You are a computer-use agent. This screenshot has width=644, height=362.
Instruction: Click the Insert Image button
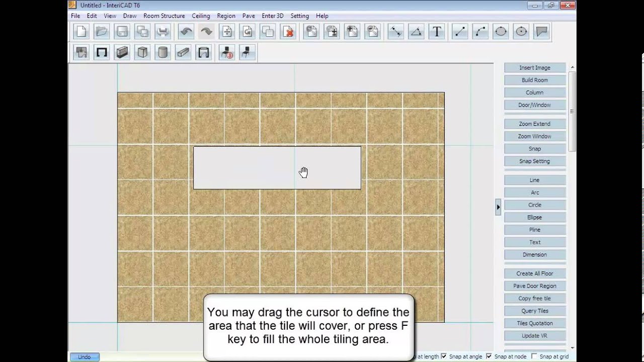tap(535, 67)
